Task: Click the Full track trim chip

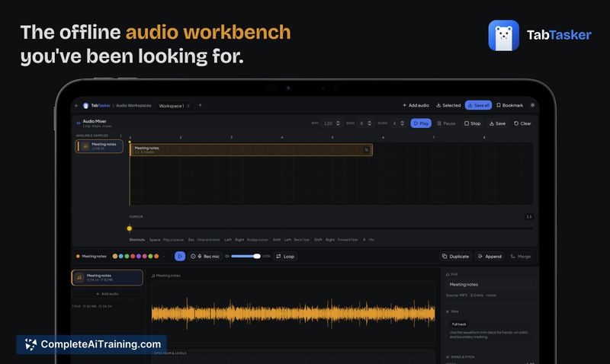Action: [459, 324]
